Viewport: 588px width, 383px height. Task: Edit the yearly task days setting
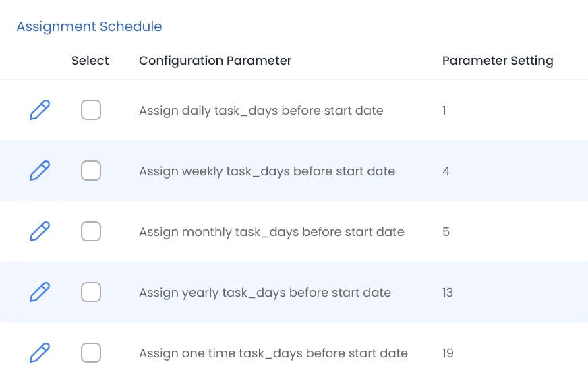click(40, 292)
